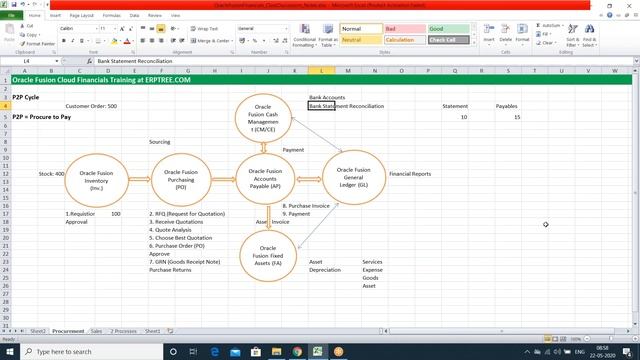Open the Font size dropdown
Screen dimensions: 640x360
coord(115,29)
